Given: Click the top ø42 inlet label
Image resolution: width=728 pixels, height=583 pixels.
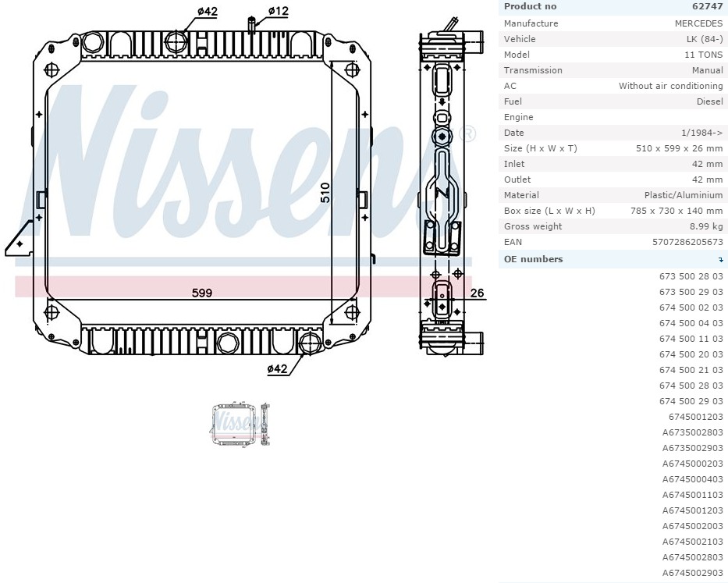Looking at the screenshot, I should pyautogui.click(x=207, y=10).
